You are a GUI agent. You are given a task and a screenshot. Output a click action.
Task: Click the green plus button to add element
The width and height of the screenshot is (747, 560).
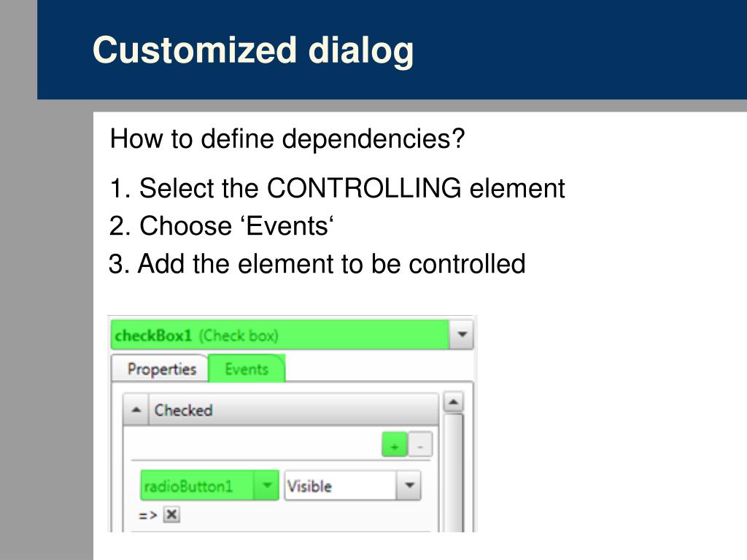(x=395, y=445)
